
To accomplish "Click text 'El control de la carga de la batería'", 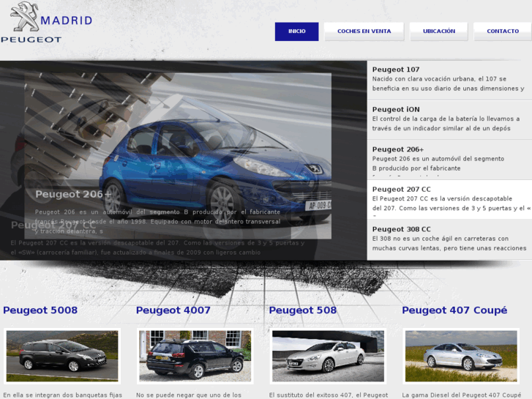I will tap(424, 119).
